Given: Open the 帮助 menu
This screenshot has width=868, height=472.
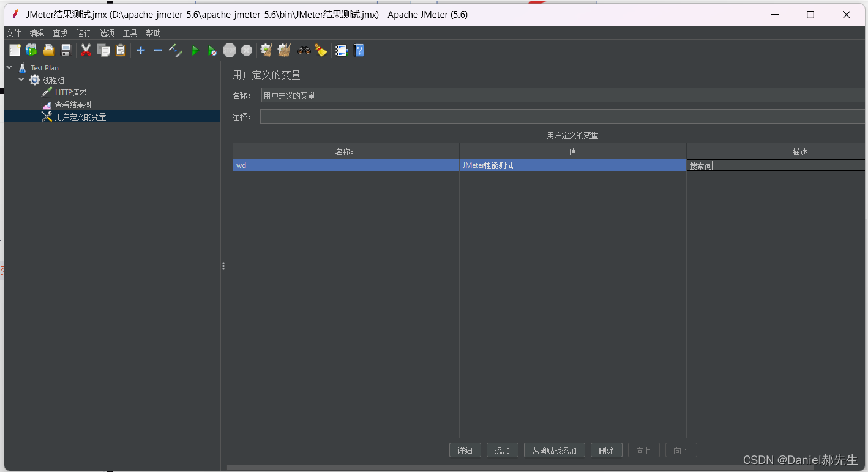Looking at the screenshot, I should pyautogui.click(x=153, y=33).
